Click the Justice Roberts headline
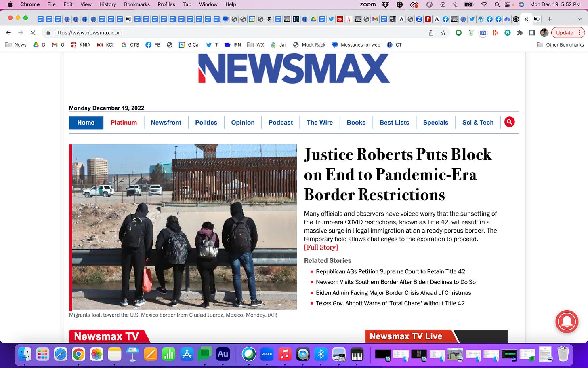Image resolution: width=588 pixels, height=368 pixels. click(398, 174)
